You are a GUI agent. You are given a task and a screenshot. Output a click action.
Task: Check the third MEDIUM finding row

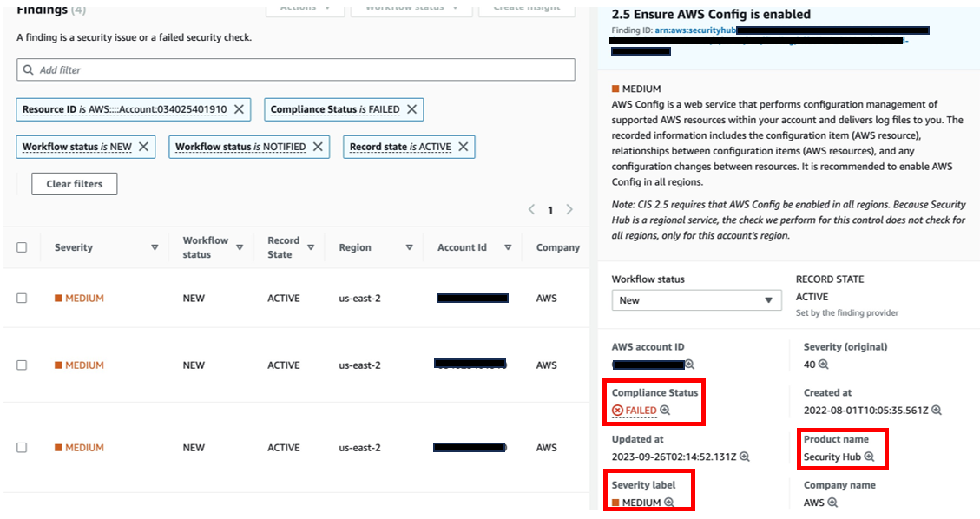coord(22,448)
